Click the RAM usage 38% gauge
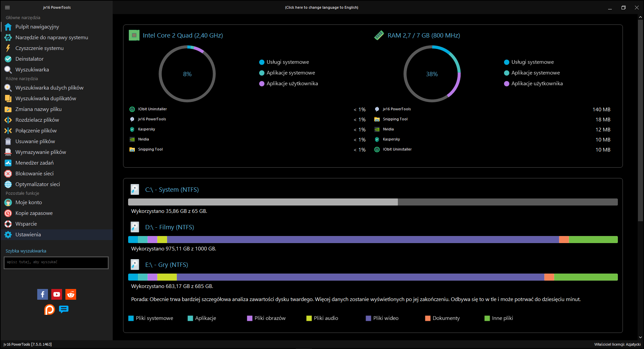644x349 pixels. coord(432,74)
